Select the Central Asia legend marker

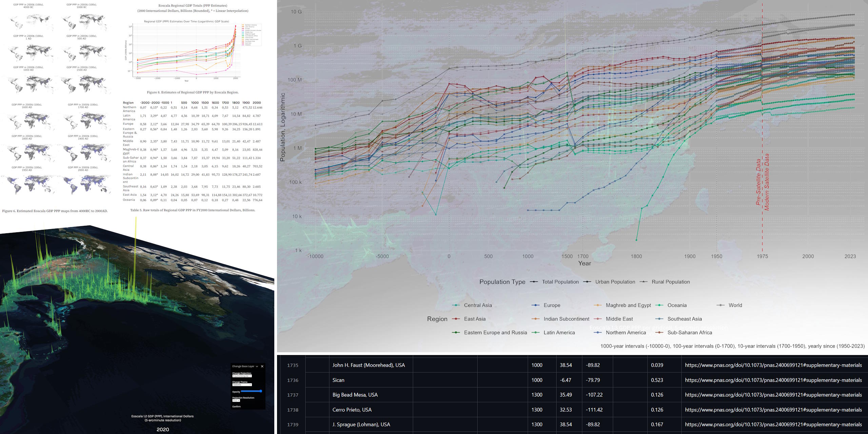click(x=456, y=305)
